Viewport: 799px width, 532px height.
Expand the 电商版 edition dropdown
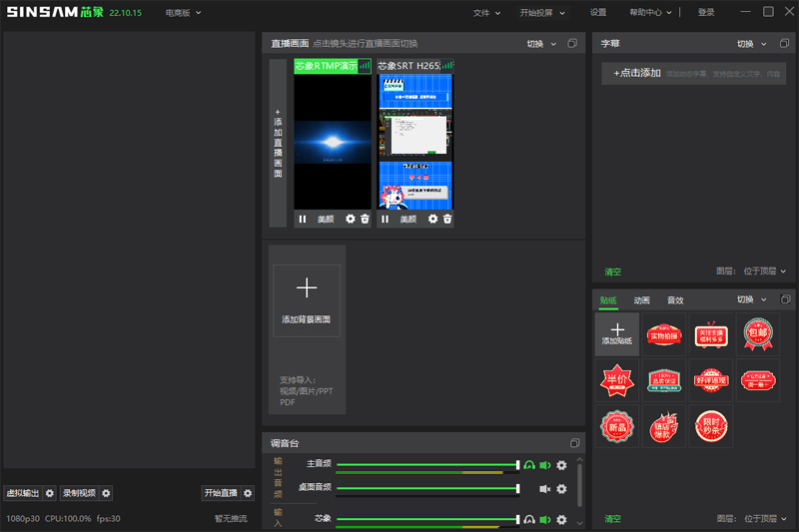tap(183, 13)
